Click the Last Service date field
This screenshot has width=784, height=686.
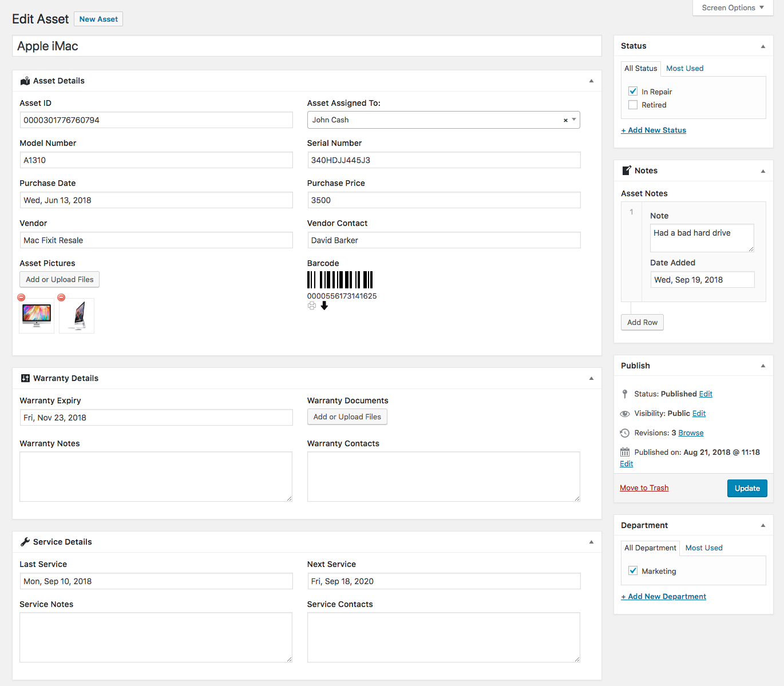[x=156, y=581]
